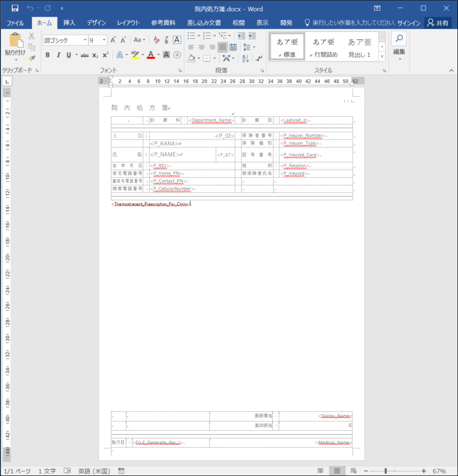Open the 挿入 (Insert) ribbon tab

[69, 23]
